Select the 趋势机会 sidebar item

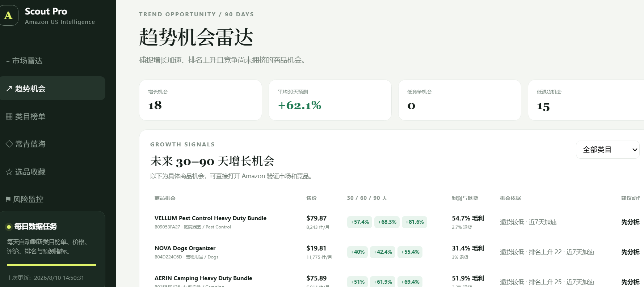[52, 88]
